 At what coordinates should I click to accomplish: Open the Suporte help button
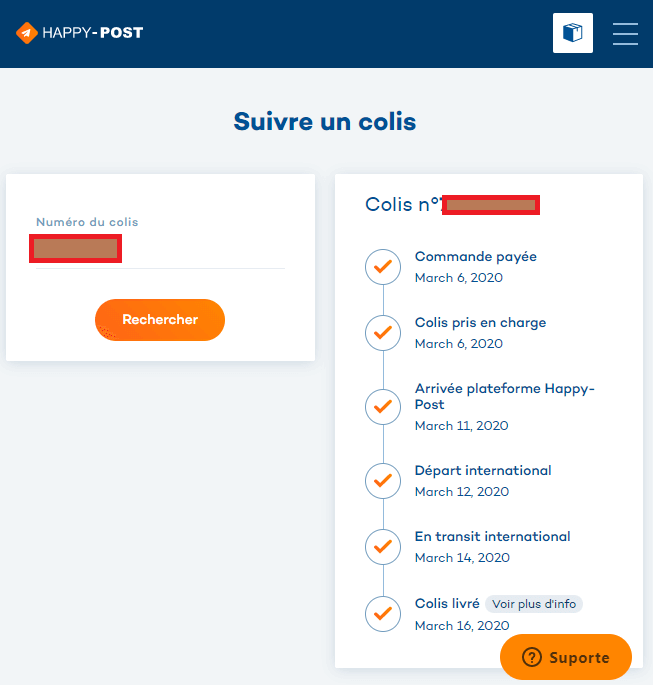tap(566, 658)
